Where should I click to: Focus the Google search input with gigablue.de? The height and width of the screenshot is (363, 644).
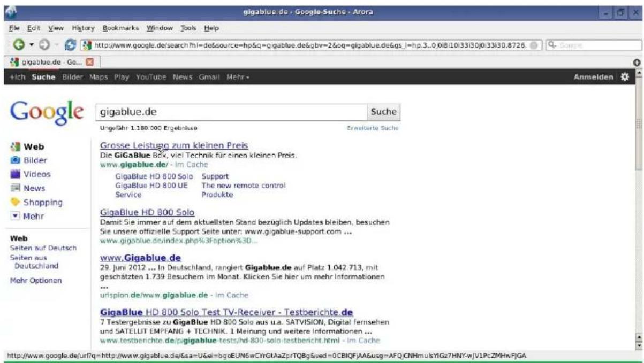230,112
